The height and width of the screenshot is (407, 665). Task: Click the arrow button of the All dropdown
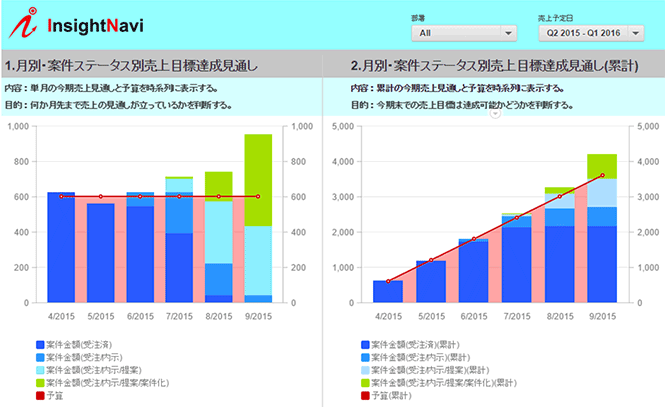[x=509, y=33]
